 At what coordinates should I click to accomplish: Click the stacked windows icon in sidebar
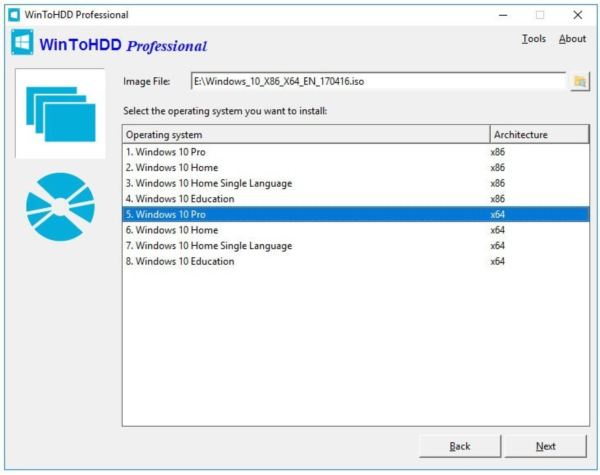coord(60,114)
